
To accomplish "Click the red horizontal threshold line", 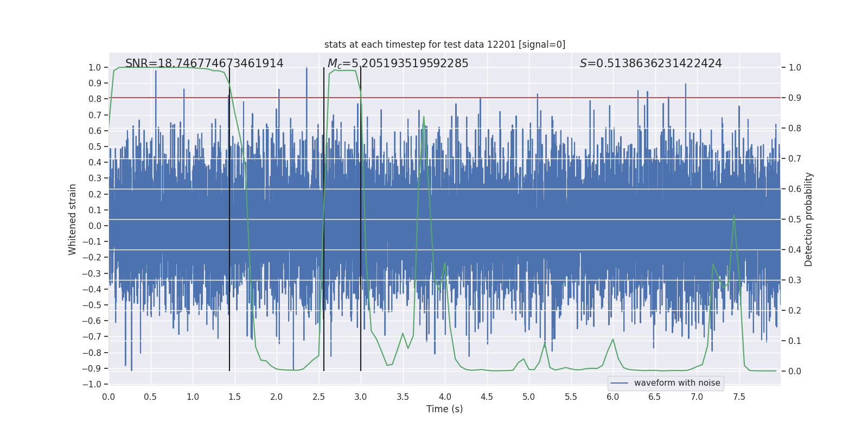I will [542, 98].
